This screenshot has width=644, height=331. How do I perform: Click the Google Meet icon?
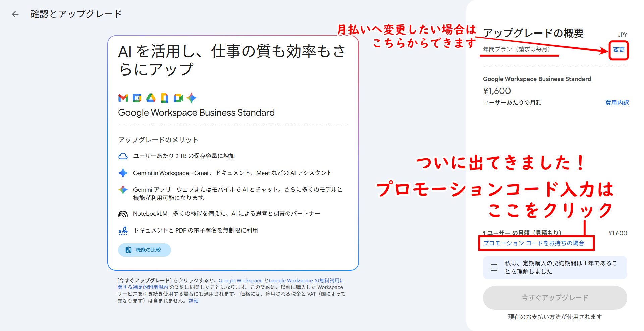coord(178,98)
